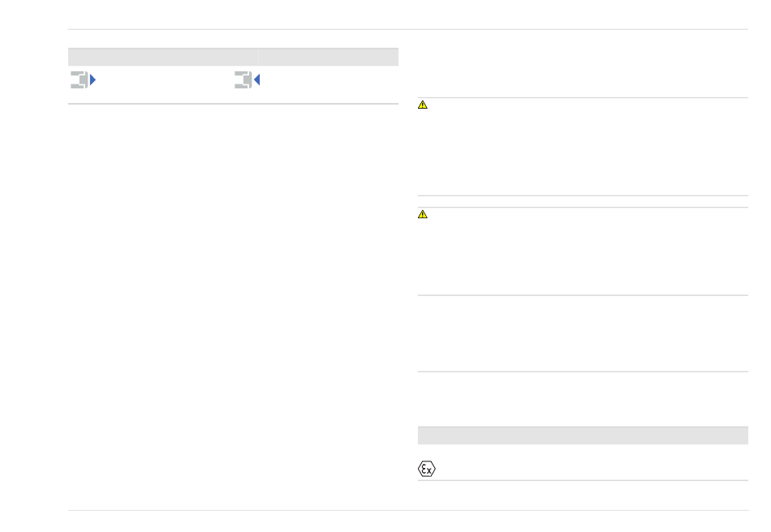Click the blank left column area below the table
This screenshot has height=532, width=771.
click(x=233, y=305)
